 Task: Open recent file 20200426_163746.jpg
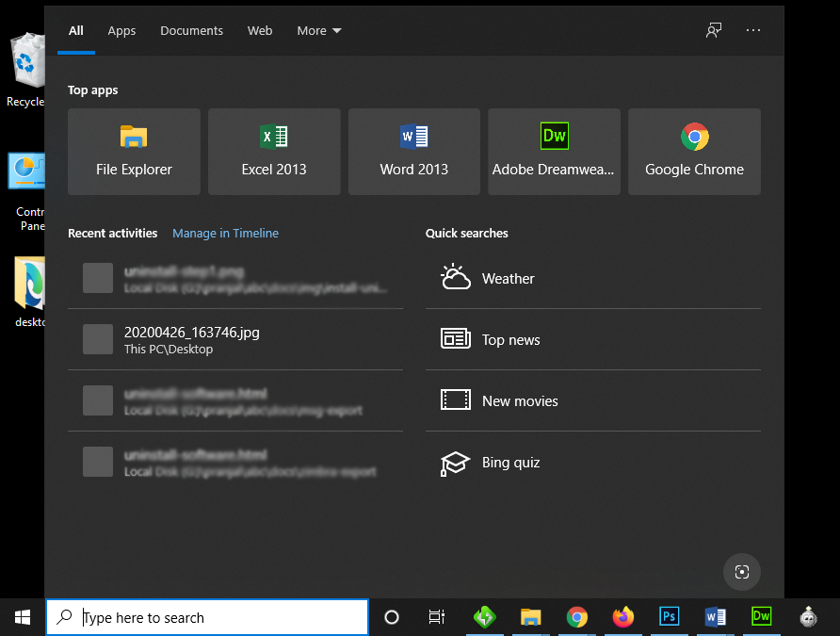235,339
